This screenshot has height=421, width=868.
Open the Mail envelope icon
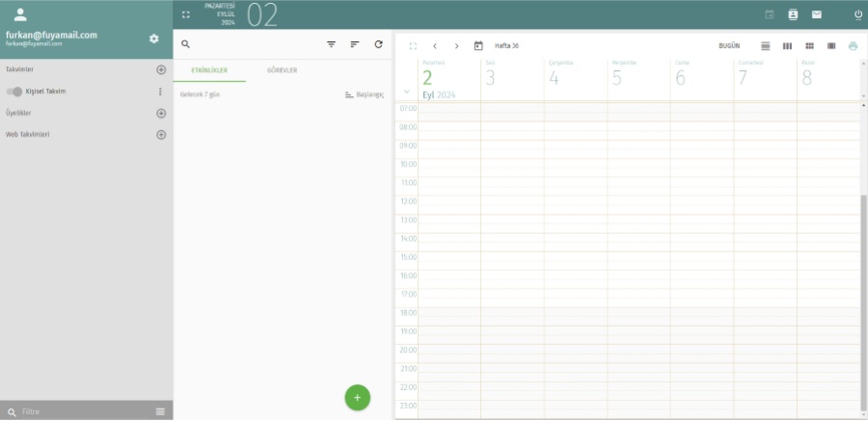click(x=816, y=14)
